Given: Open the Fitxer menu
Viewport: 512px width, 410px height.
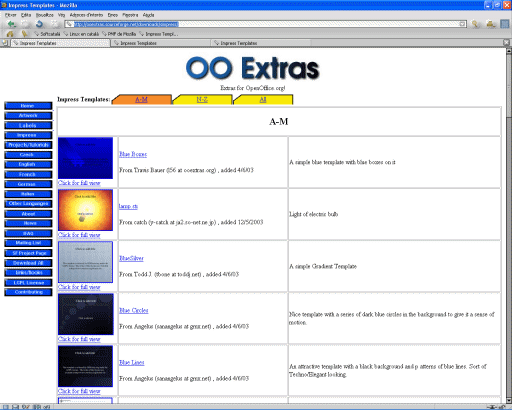Looking at the screenshot, I should pos(10,15).
